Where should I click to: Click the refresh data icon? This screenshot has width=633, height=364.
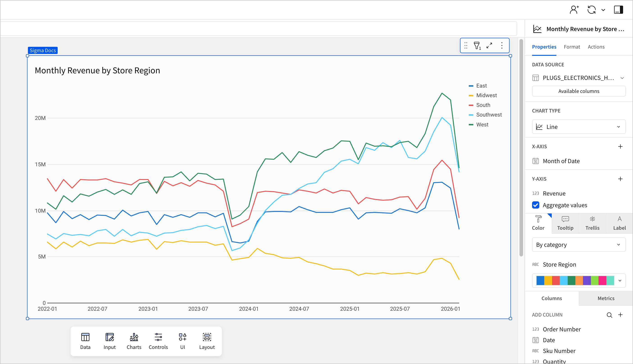(591, 10)
